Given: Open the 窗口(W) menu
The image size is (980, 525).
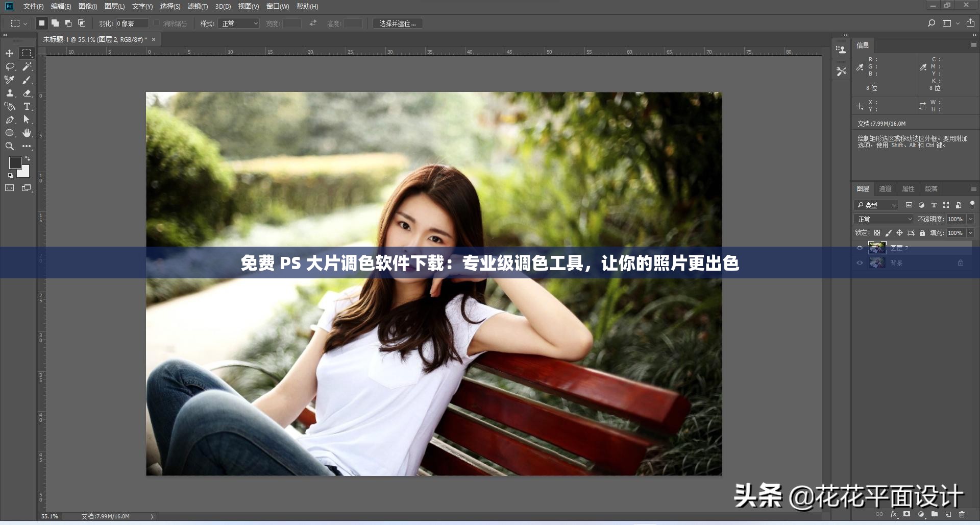Looking at the screenshot, I should 278,6.
